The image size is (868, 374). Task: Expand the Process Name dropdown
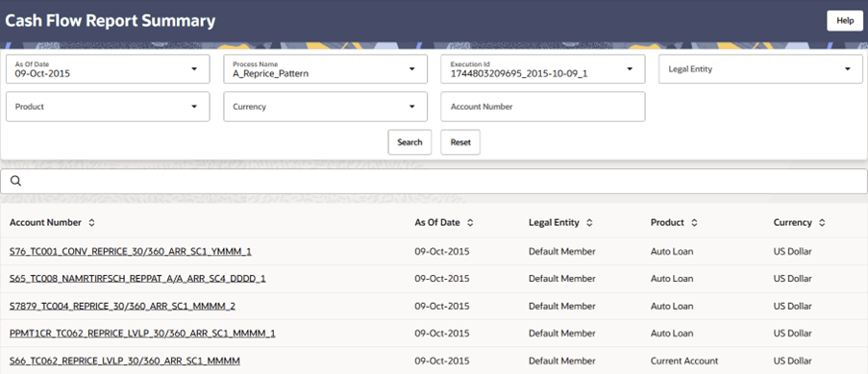point(326,68)
